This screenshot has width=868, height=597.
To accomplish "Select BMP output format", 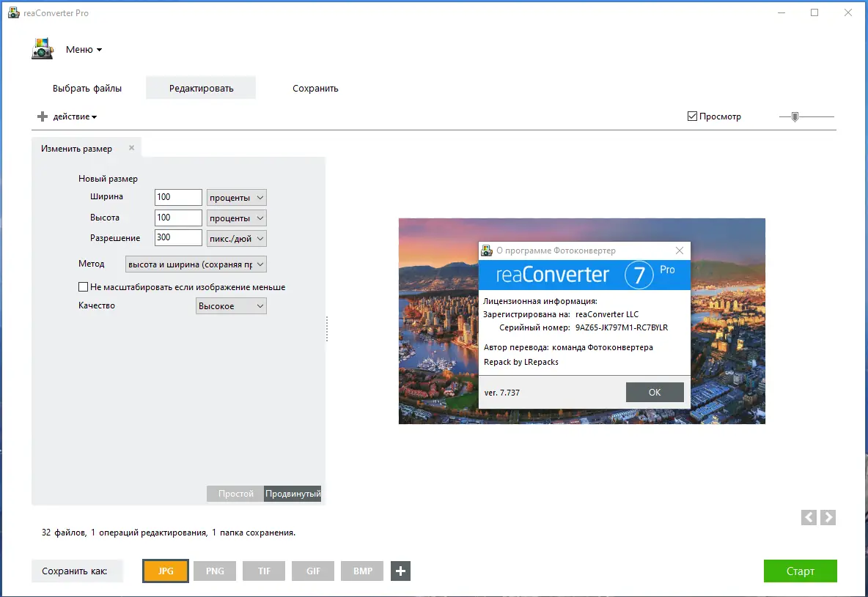I will (363, 571).
